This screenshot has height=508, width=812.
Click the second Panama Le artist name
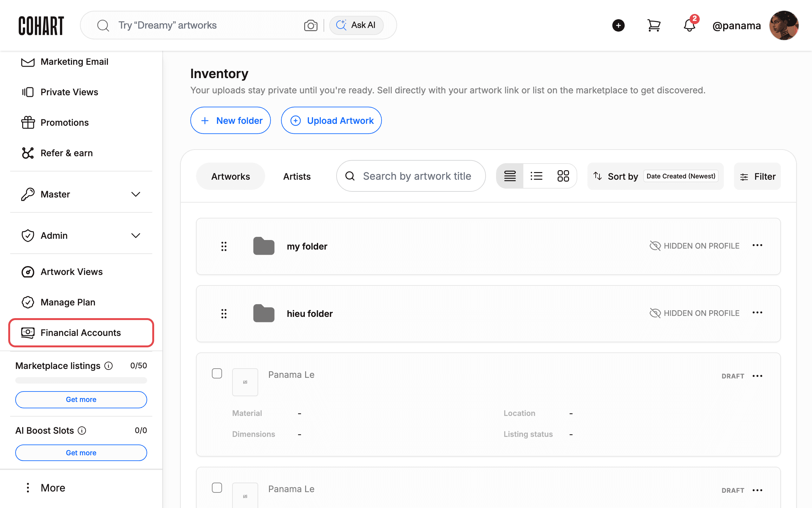click(291, 489)
